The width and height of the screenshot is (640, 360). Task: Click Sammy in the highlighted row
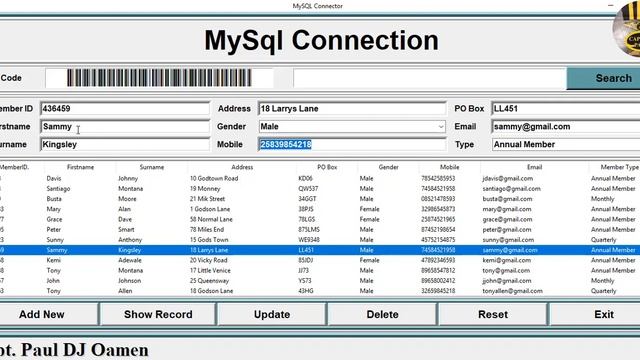point(57,250)
